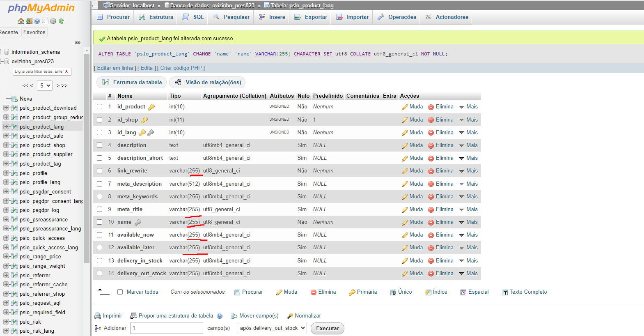Click the Índice icon in bulk actions
Screen dimensions: 644x336
coord(428,292)
